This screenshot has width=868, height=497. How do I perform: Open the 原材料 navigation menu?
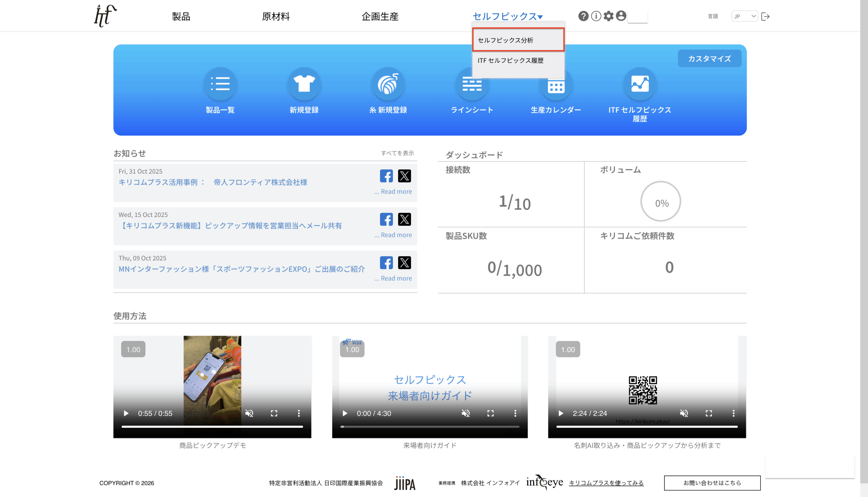click(x=275, y=16)
